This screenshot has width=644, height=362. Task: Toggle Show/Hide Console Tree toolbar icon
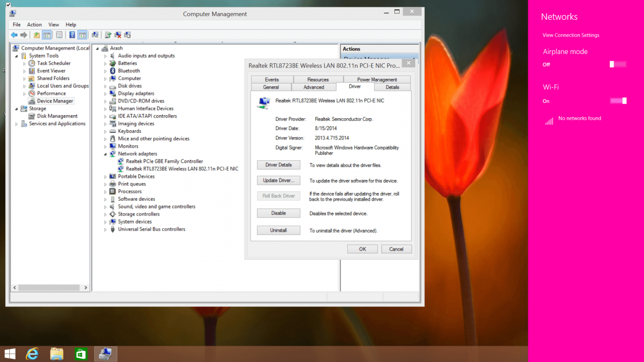[x=47, y=35]
